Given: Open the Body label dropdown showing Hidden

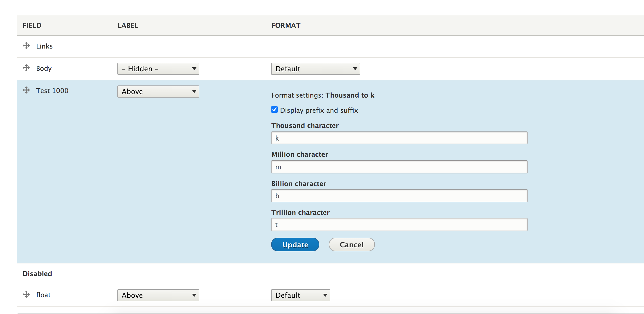Looking at the screenshot, I should pyautogui.click(x=158, y=69).
